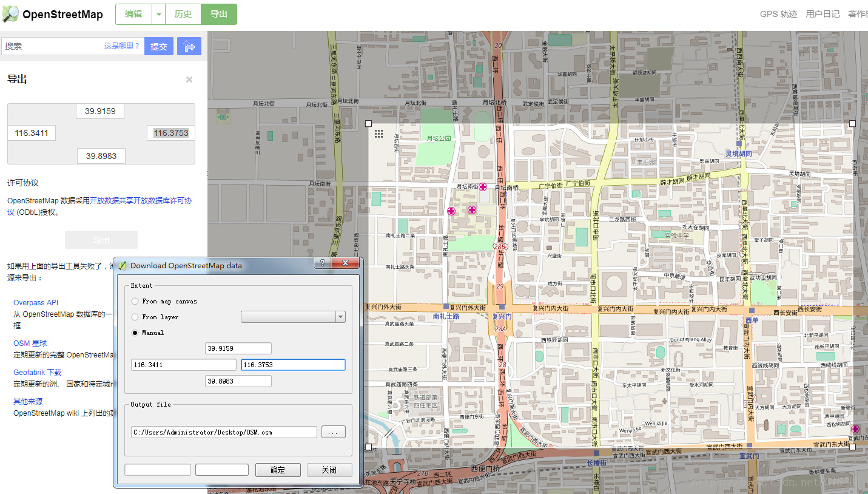Open GPS 轨迹 in the header
This screenshot has width=868, height=494.
[x=779, y=14]
